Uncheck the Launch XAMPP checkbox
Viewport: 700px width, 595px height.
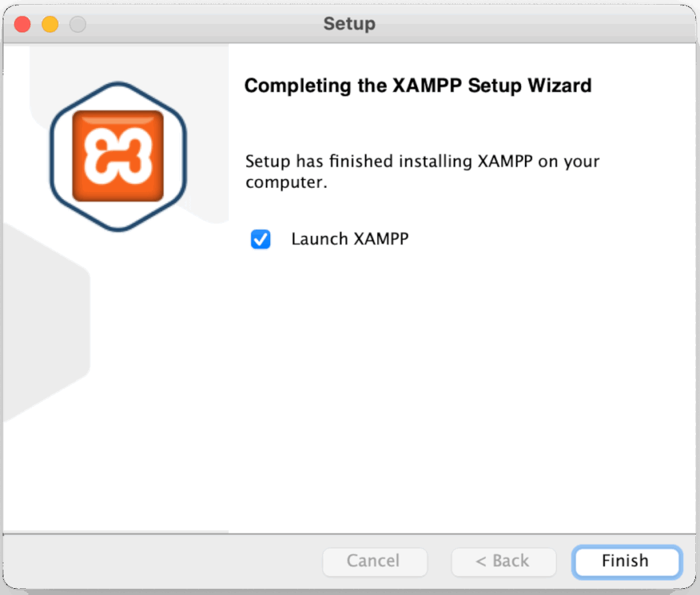[x=260, y=239]
